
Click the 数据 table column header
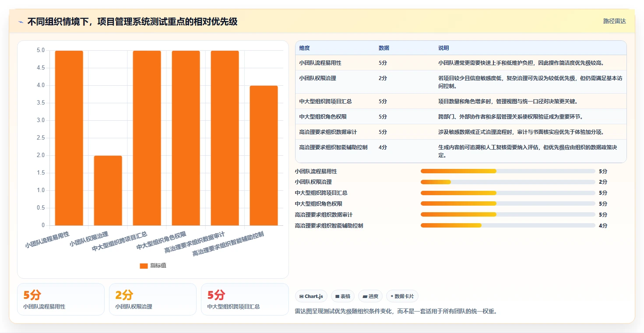pos(384,48)
